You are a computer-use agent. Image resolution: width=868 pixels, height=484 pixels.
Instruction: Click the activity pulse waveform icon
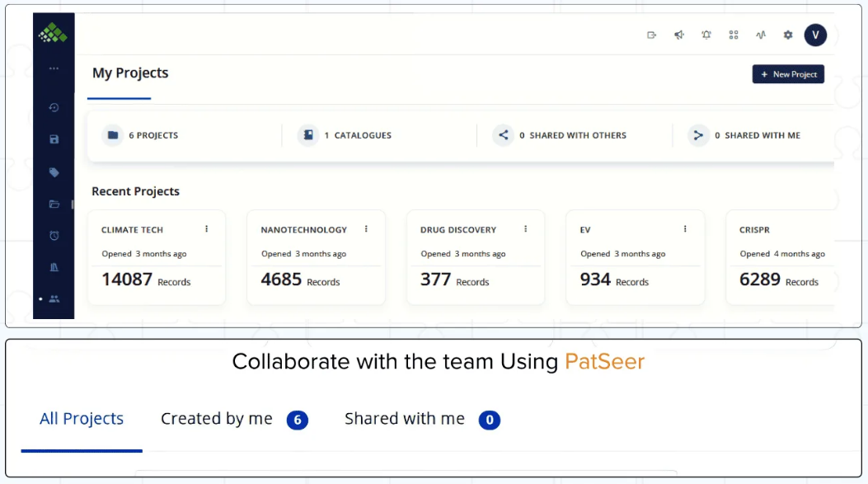click(x=761, y=35)
